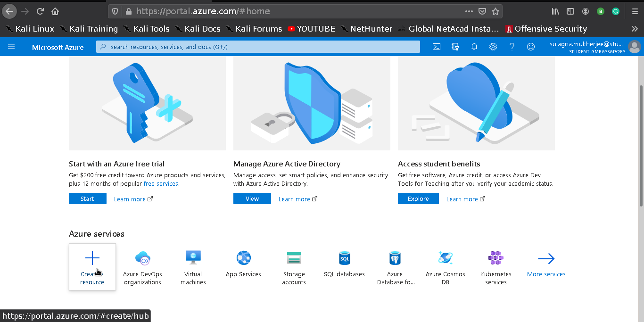Open feedback smiley icon
This screenshot has width=644, height=322.
(x=531, y=47)
